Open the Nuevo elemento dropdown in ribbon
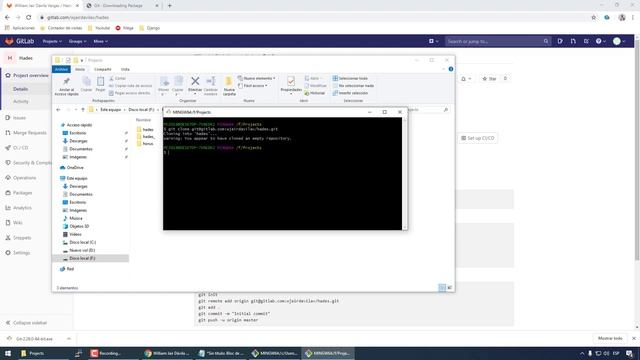 (257, 78)
